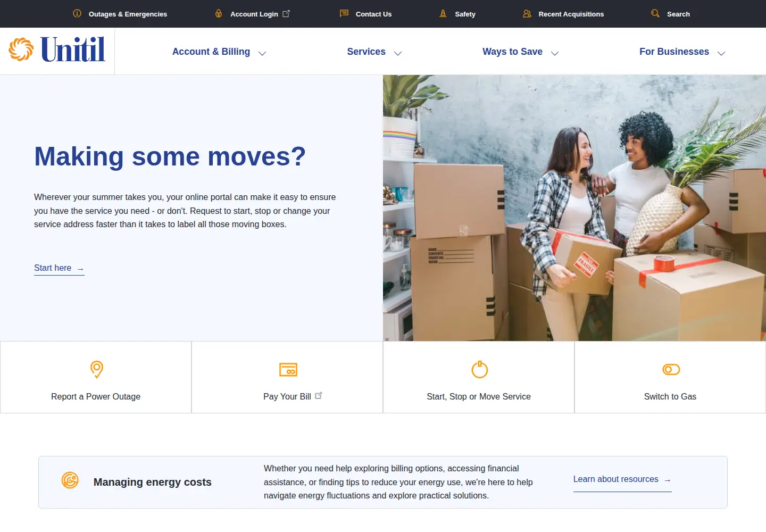The width and height of the screenshot is (766, 532).
Task: Click the Managing energy costs spiral icon
Action: (x=70, y=480)
